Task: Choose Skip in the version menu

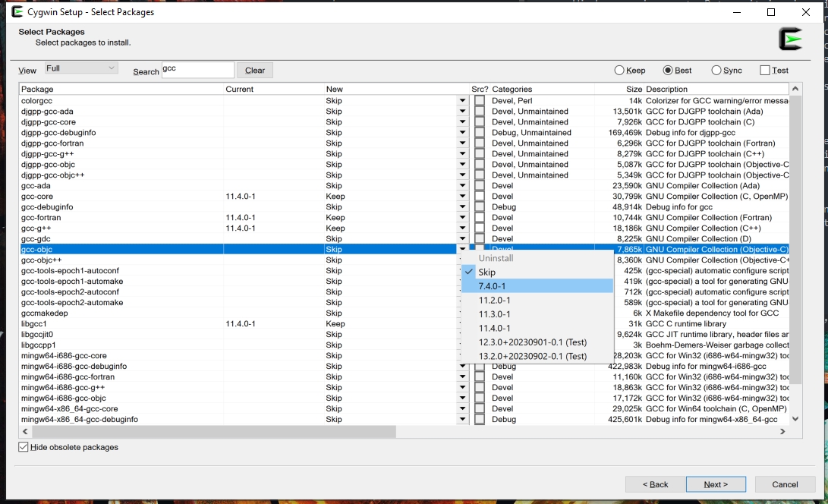Action: click(537, 272)
